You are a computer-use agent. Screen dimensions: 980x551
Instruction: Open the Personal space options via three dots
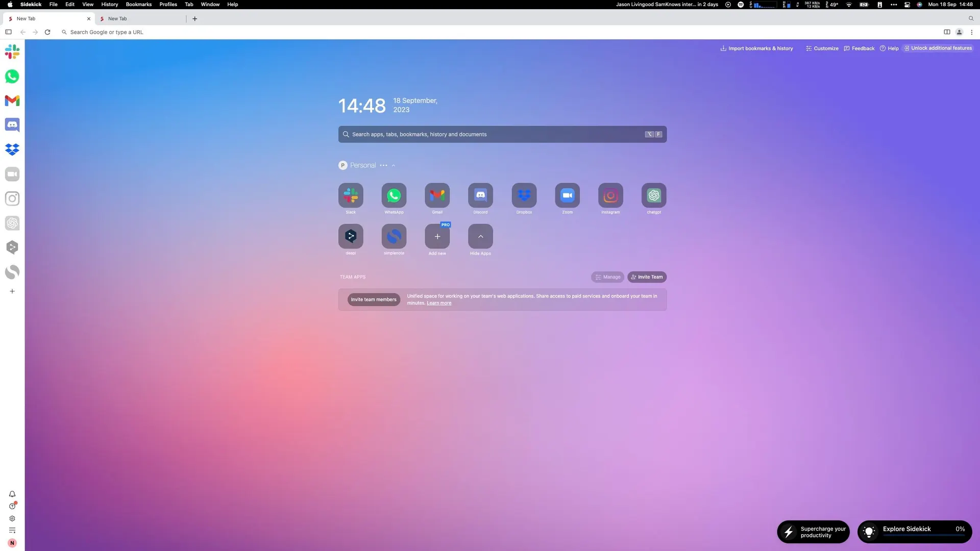pyautogui.click(x=384, y=165)
